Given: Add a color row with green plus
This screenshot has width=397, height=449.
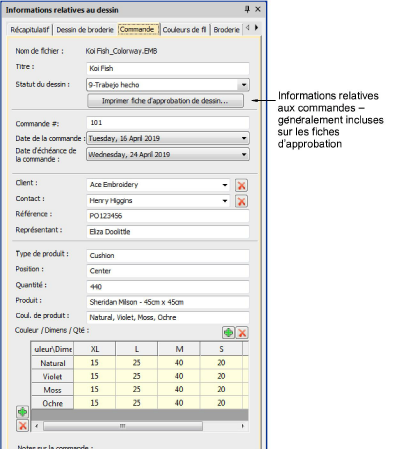Looking at the screenshot, I should [x=22, y=412].
